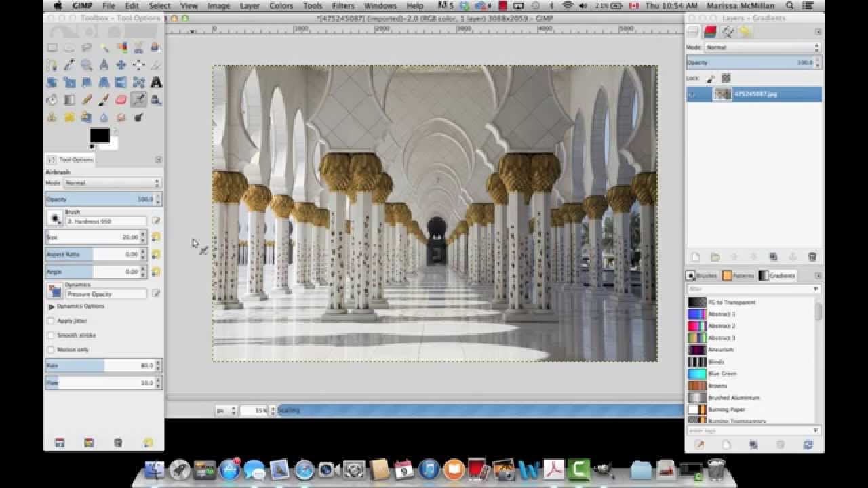Image resolution: width=868 pixels, height=488 pixels.
Task: Open the Layers Mode dropdown
Action: point(762,47)
